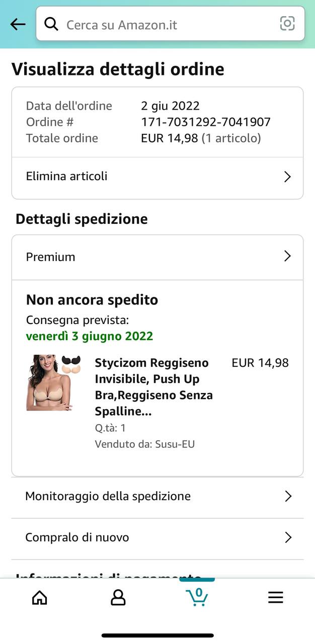Tap Compralo di nuovo
Viewport: 315px width, 644px height.
(157, 537)
